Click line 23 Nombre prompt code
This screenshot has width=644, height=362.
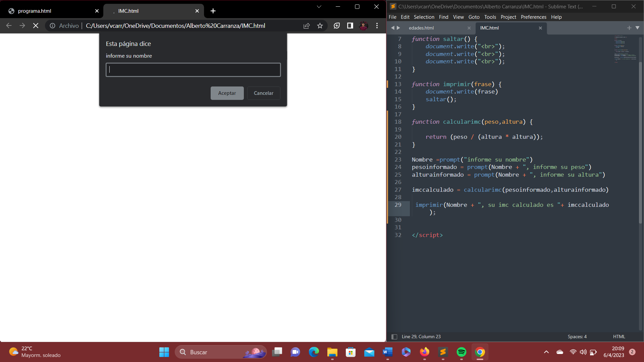coord(472,160)
